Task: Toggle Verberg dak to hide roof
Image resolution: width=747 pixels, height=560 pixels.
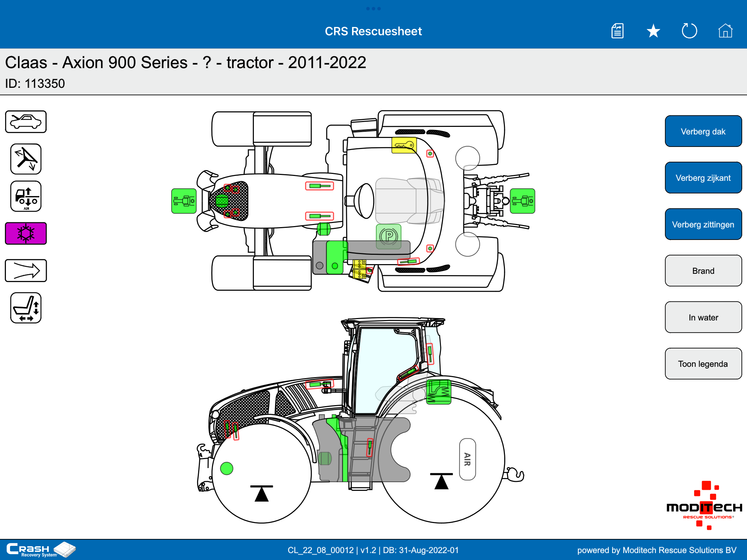Action: [x=703, y=131]
